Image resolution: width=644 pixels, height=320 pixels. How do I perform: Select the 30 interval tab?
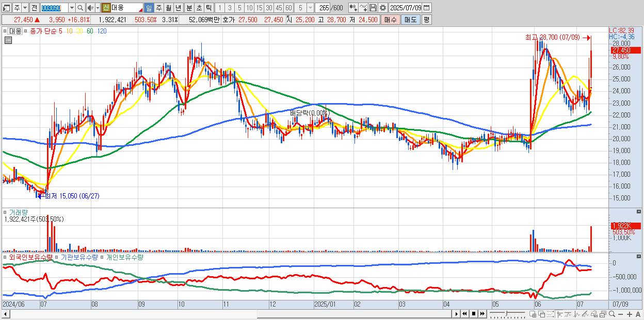pos(269,8)
